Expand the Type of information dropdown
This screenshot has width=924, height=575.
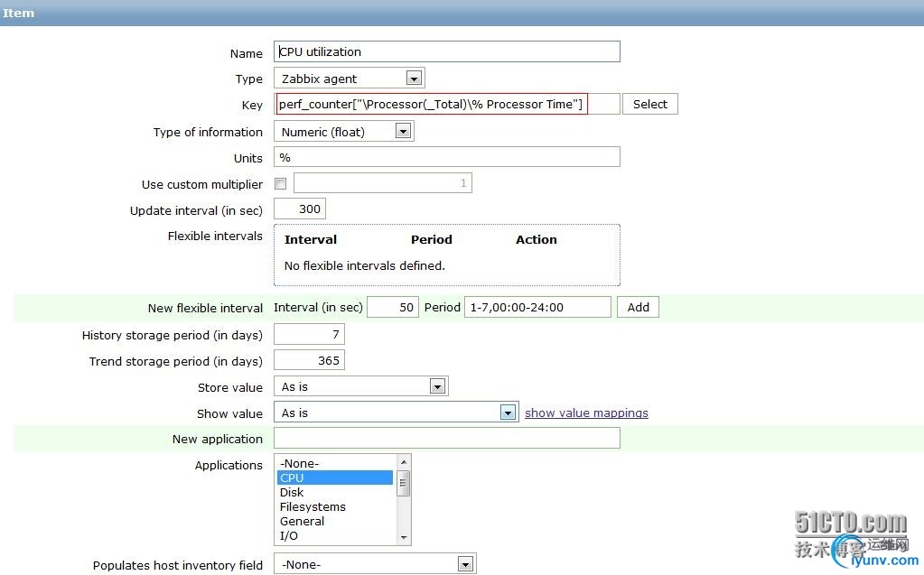pos(344,132)
